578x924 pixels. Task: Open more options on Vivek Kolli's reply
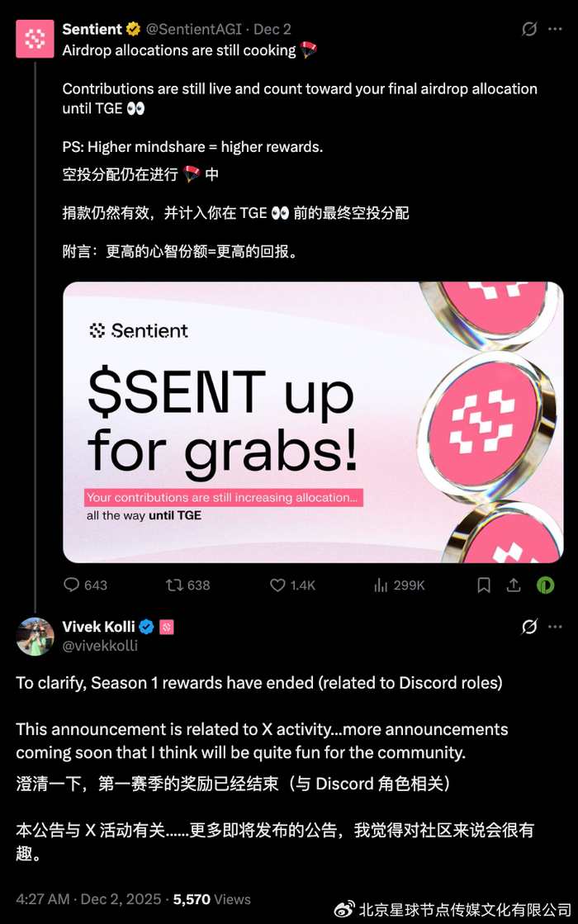(x=555, y=627)
